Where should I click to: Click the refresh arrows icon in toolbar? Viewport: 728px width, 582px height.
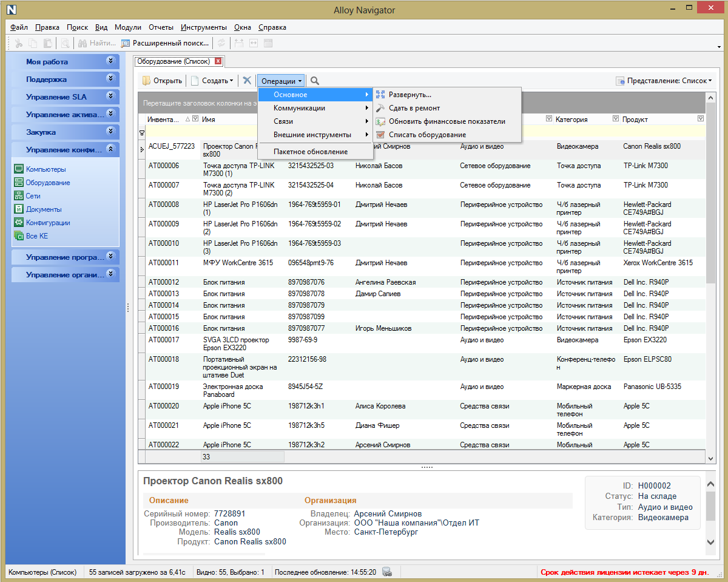222,43
